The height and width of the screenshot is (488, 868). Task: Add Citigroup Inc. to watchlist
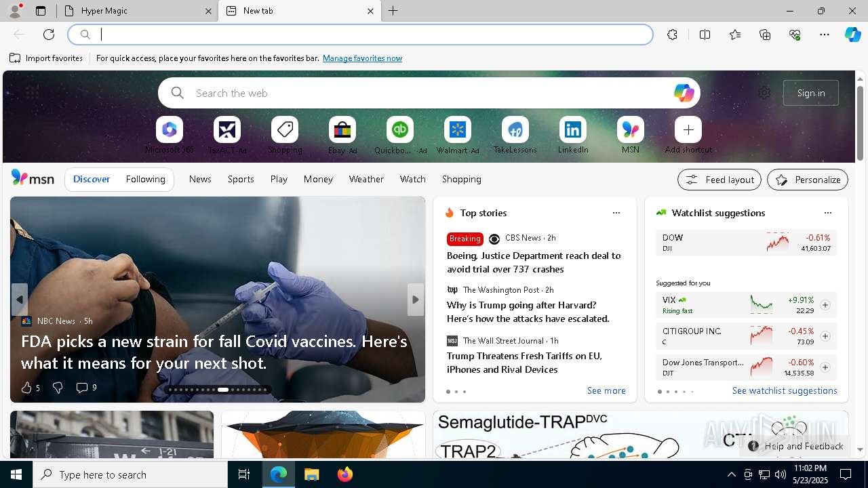[x=825, y=336]
